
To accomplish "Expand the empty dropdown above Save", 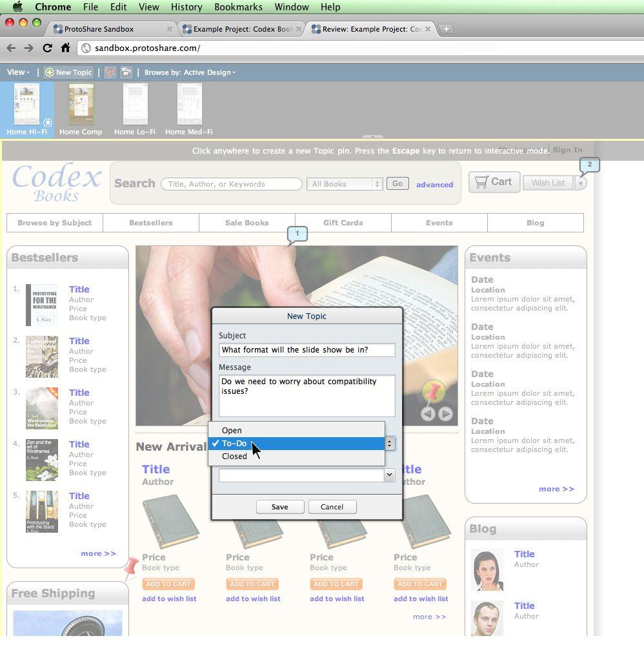I will [x=388, y=475].
